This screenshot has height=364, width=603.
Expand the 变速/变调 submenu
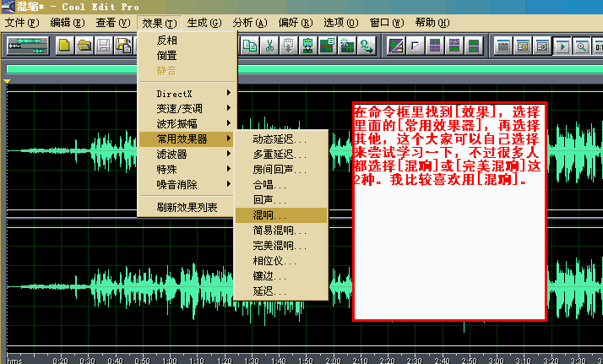pos(187,108)
